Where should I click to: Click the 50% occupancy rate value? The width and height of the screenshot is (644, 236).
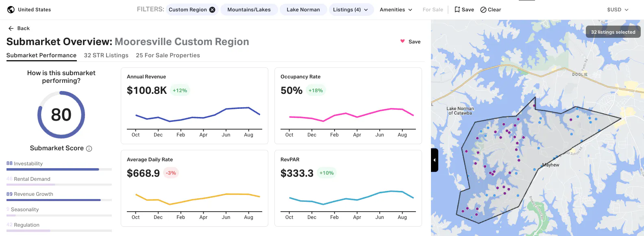(292, 91)
